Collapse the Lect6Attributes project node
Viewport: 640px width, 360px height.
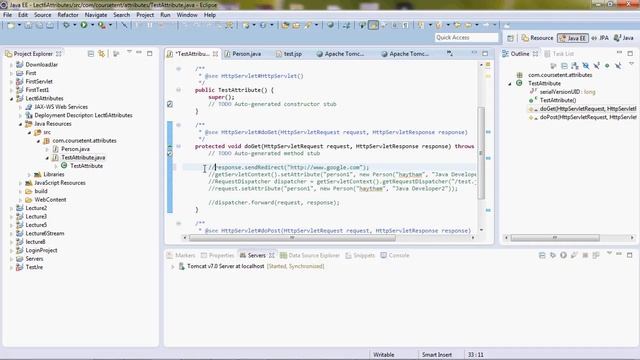click(11, 99)
